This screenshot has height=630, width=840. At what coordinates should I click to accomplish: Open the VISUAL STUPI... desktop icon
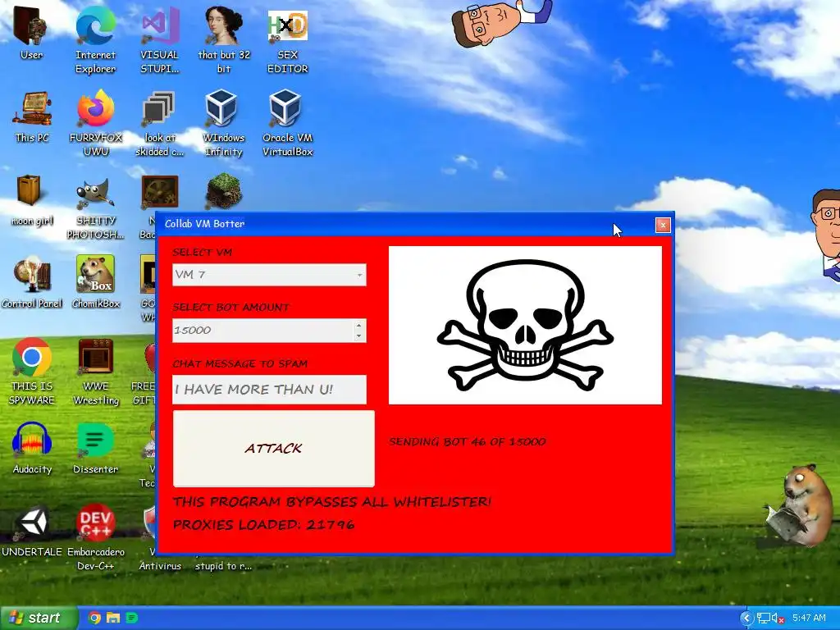pyautogui.click(x=160, y=27)
